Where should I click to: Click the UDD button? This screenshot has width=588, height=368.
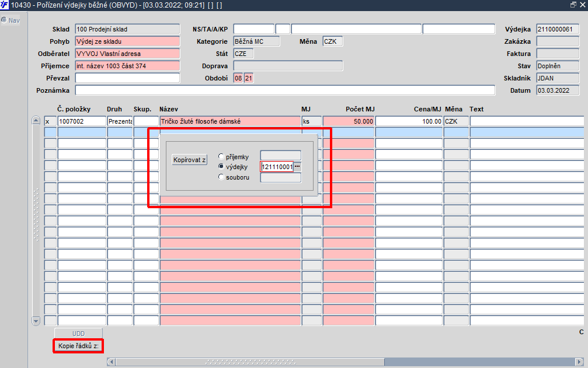[78, 333]
